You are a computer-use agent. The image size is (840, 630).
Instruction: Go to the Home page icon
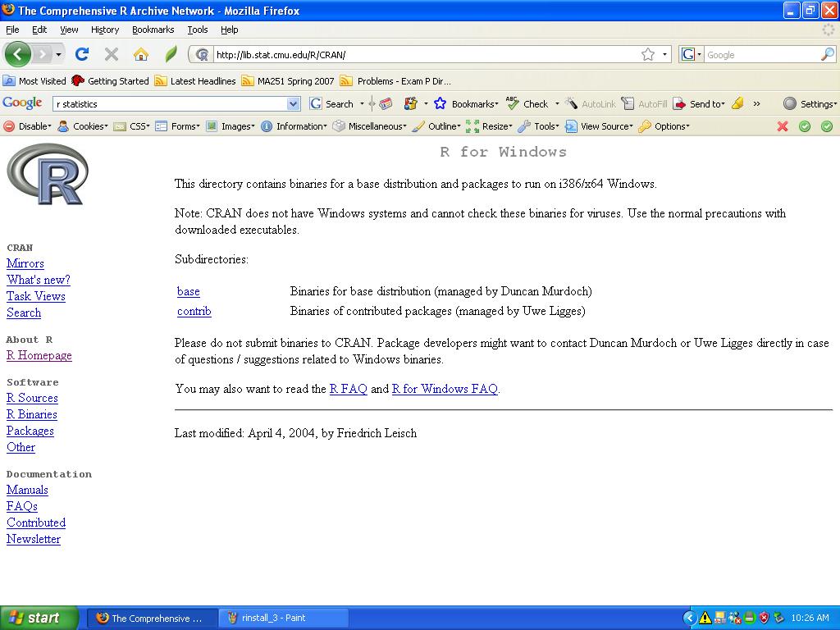tap(141, 55)
